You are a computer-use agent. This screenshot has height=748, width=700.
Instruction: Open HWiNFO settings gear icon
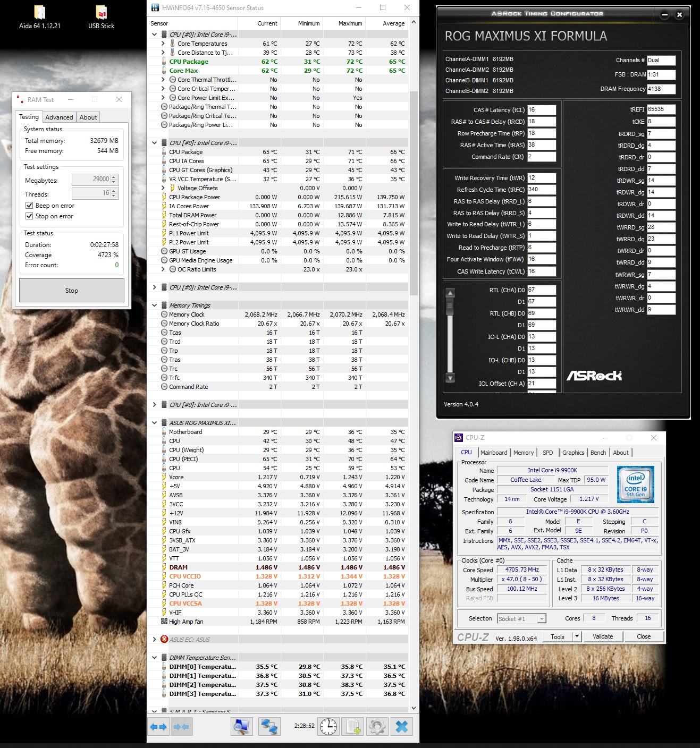(377, 727)
